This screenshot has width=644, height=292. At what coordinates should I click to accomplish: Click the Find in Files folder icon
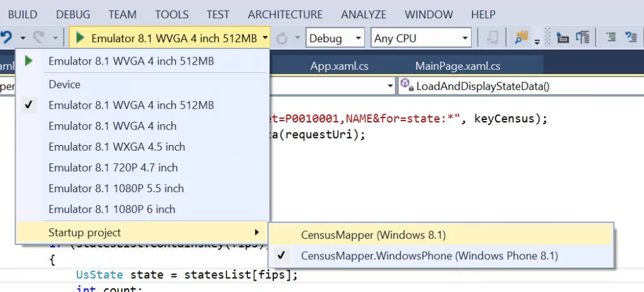pos(521,38)
